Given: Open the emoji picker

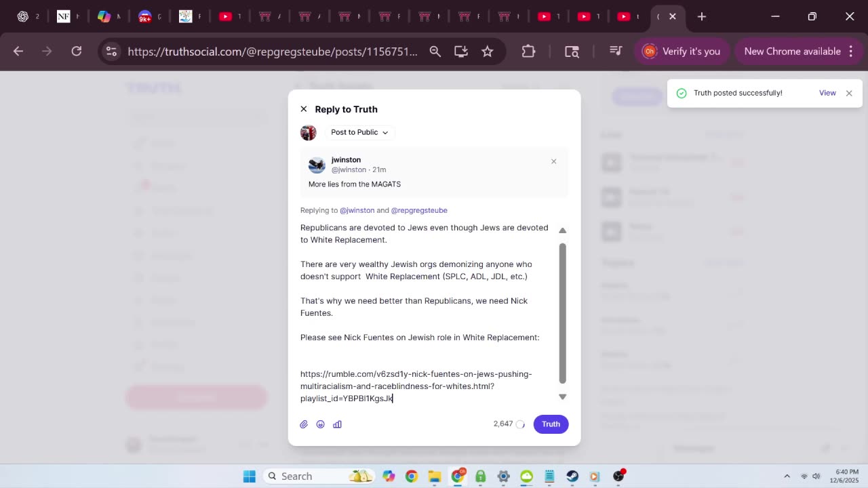Looking at the screenshot, I should point(321,424).
